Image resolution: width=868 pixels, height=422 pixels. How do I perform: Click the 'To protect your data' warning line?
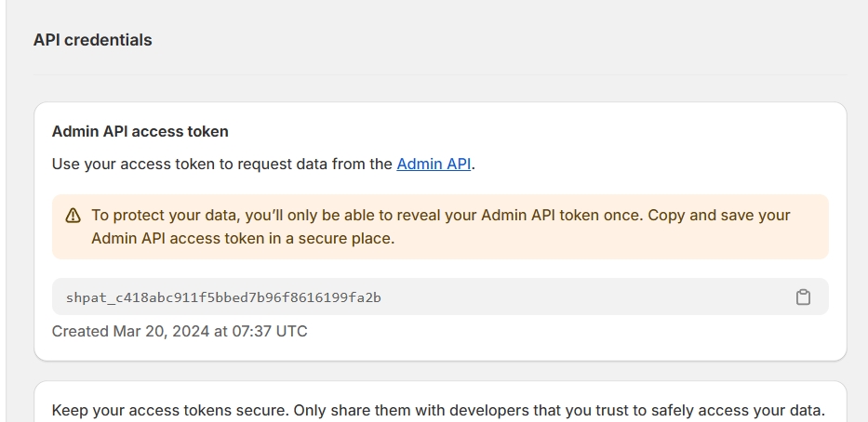(441, 215)
